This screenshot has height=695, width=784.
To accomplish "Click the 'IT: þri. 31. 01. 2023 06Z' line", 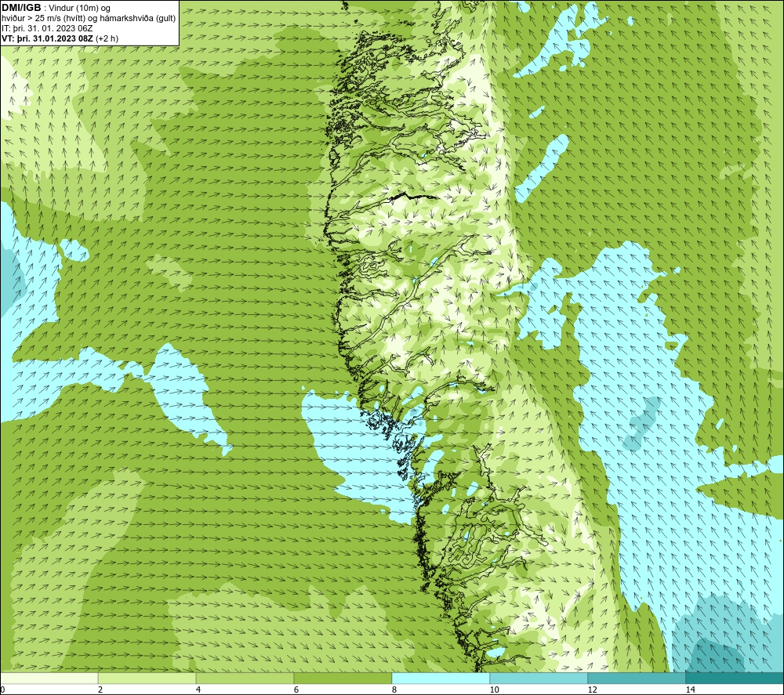I will coord(47,28).
